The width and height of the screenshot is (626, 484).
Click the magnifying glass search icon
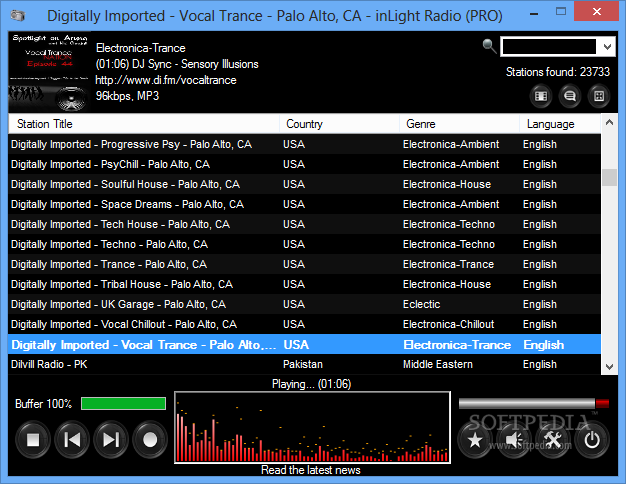tap(489, 46)
